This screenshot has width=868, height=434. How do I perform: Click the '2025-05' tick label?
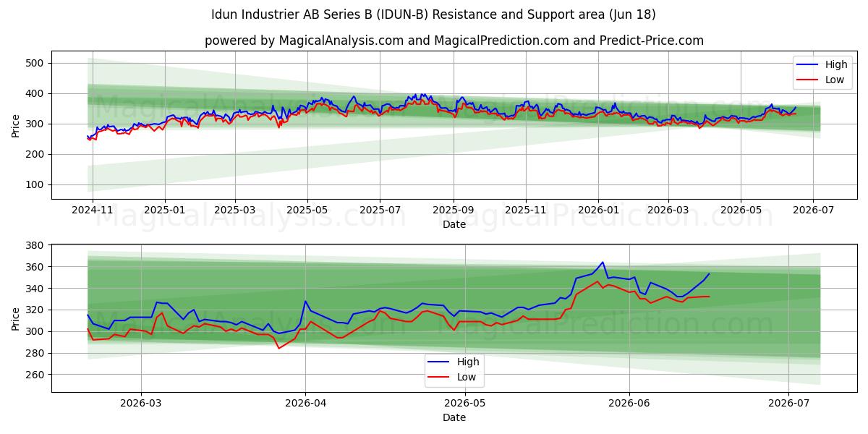(x=307, y=210)
